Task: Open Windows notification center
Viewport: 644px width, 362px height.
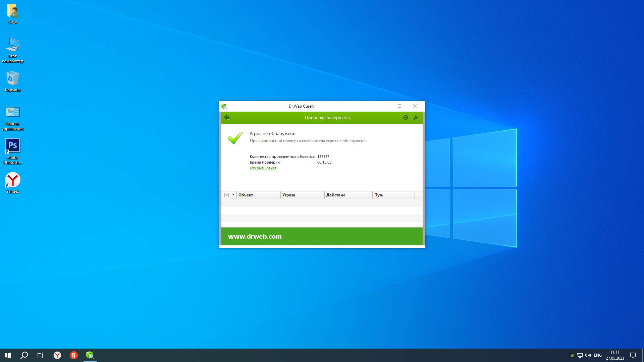Action: pos(633,355)
